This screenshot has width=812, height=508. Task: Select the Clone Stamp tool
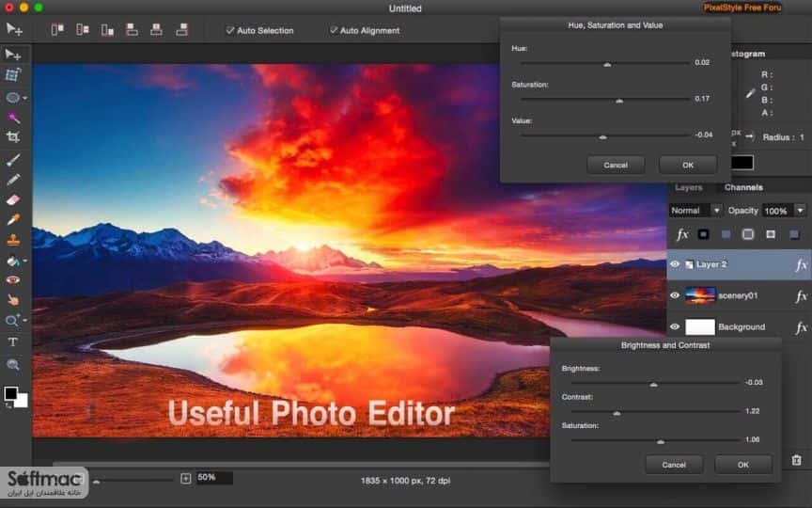point(13,240)
